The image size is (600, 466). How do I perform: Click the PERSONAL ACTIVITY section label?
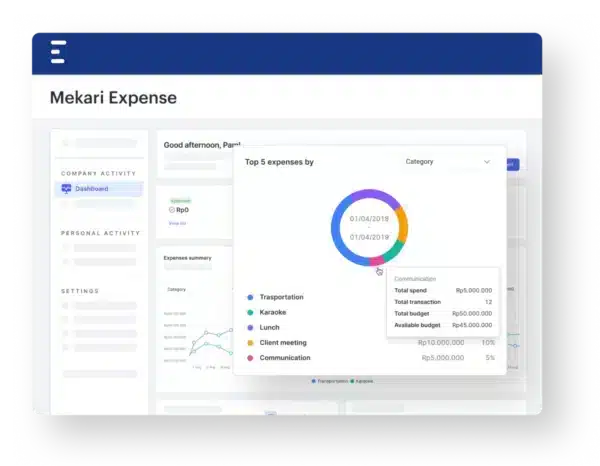[101, 233]
